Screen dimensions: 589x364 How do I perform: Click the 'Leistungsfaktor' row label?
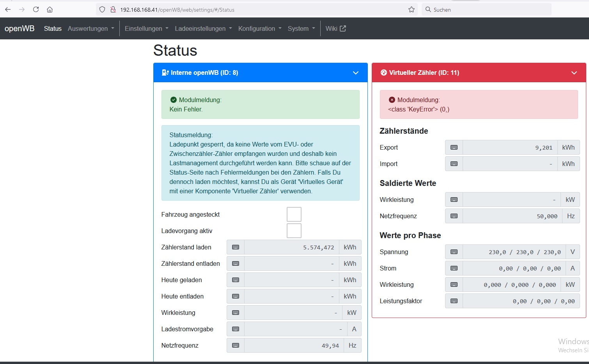[x=401, y=301]
